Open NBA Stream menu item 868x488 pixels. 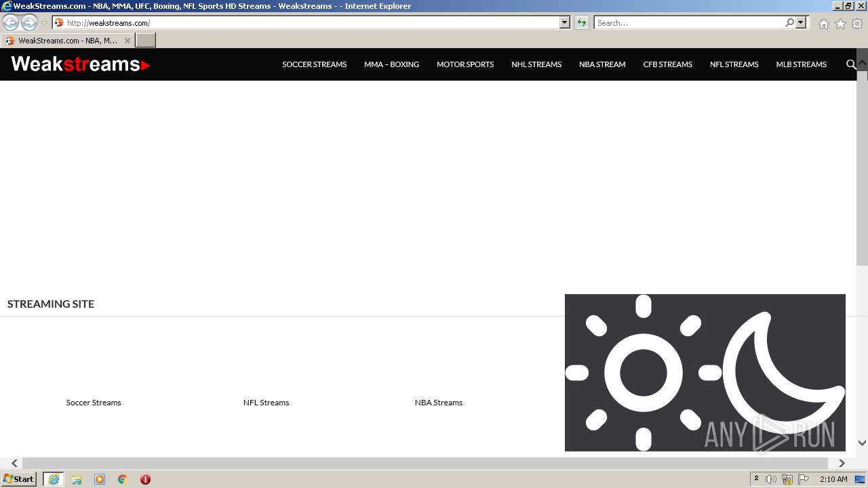tap(602, 64)
